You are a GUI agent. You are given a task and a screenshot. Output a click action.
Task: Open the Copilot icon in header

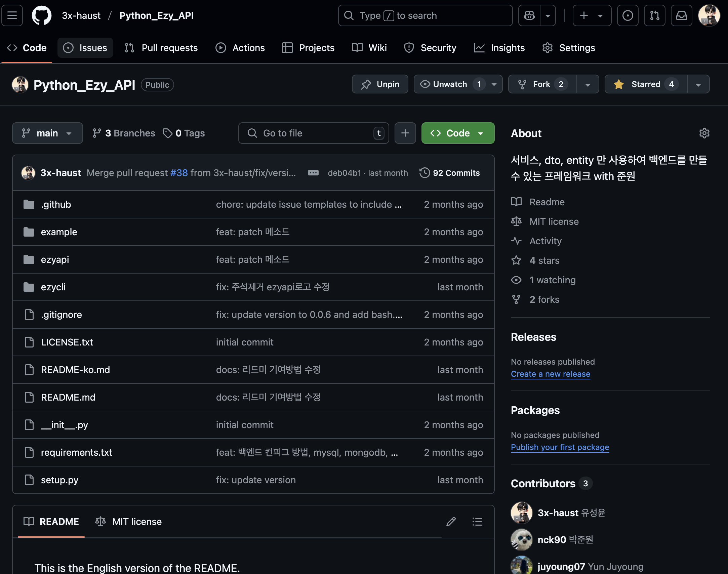(x=529, y=15)
